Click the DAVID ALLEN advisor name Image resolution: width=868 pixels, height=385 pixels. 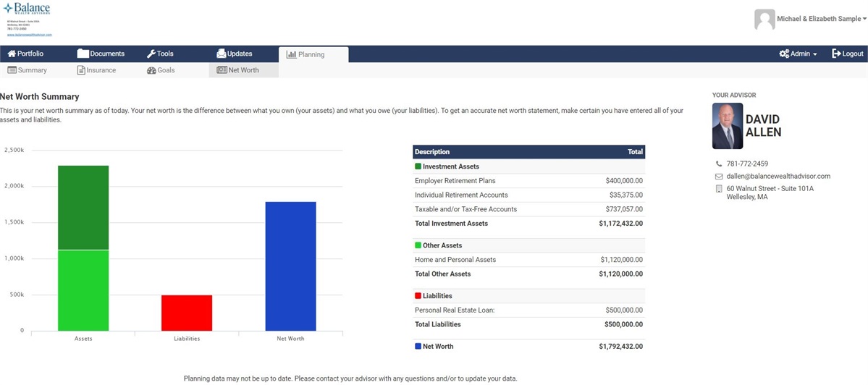coord(763,126)
